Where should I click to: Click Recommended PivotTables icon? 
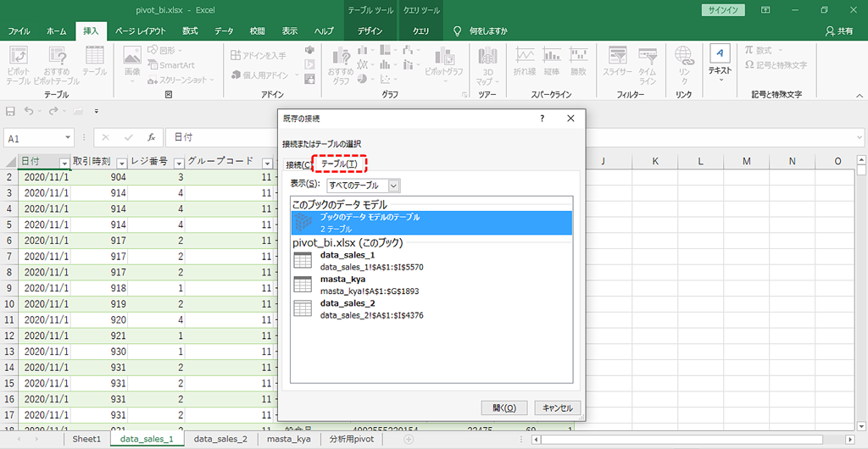click(x=57, y=65)
